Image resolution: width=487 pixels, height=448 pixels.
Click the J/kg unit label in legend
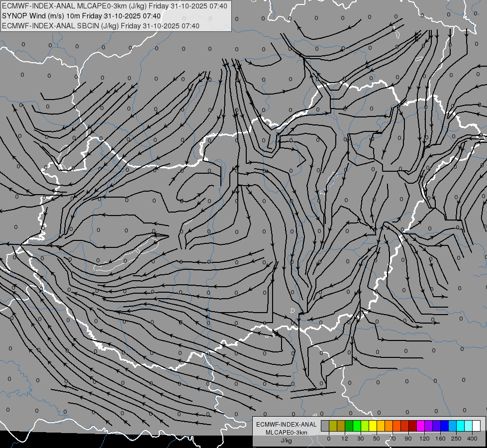pyautogui.click(x=287, y=441)
